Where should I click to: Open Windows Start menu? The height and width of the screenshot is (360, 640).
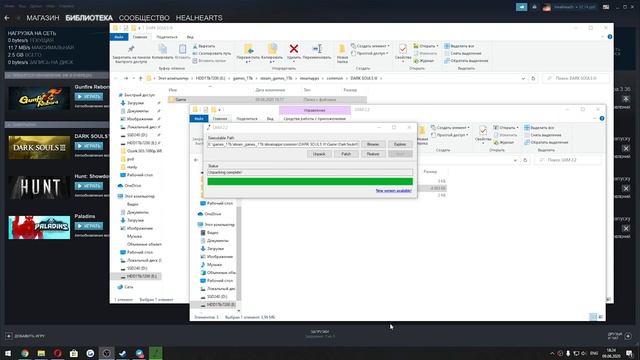click(x=8, y=353)
